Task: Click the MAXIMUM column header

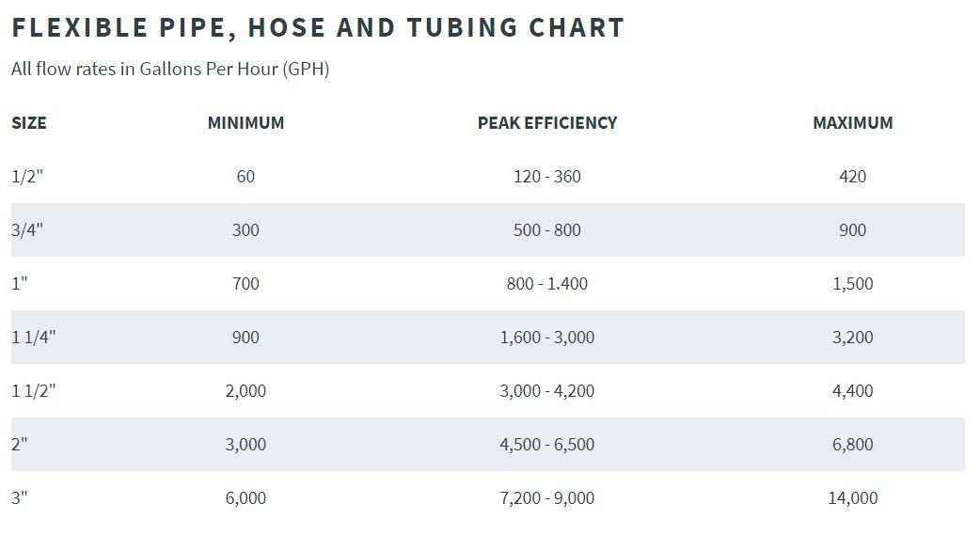Action: 853,123
